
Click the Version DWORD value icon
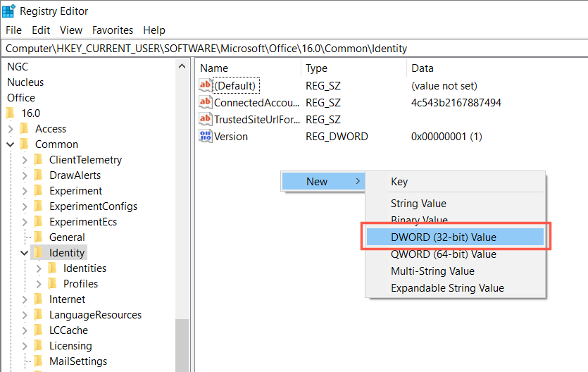[205, 136]
